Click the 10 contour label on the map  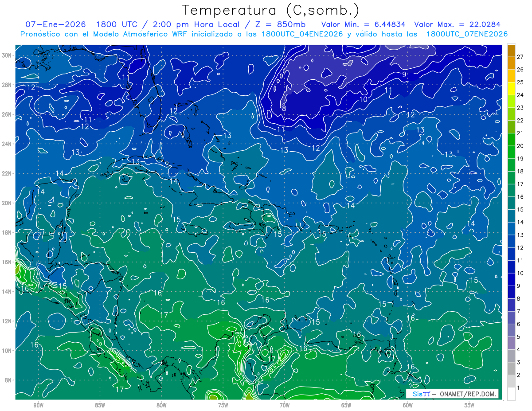(364, 99)
